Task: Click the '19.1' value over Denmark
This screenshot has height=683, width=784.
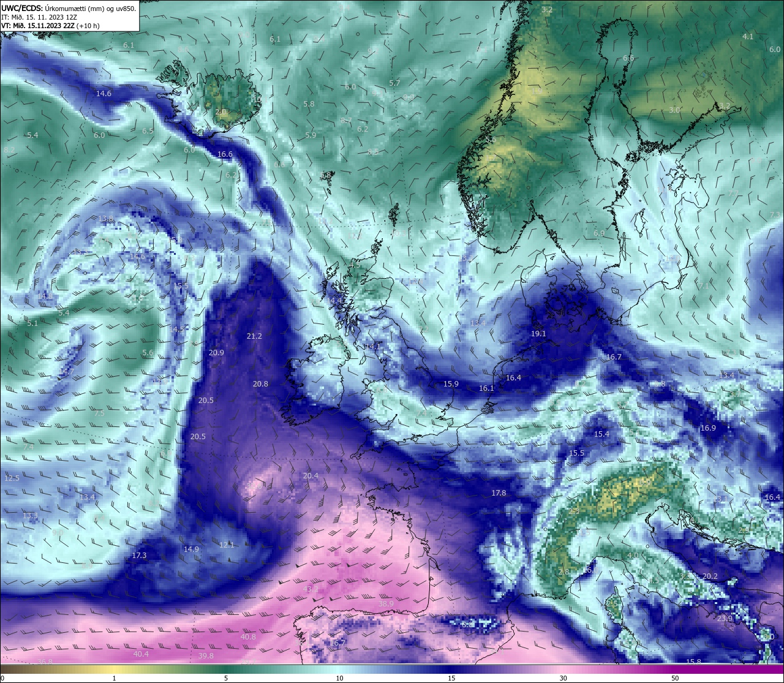Action: 538,334
